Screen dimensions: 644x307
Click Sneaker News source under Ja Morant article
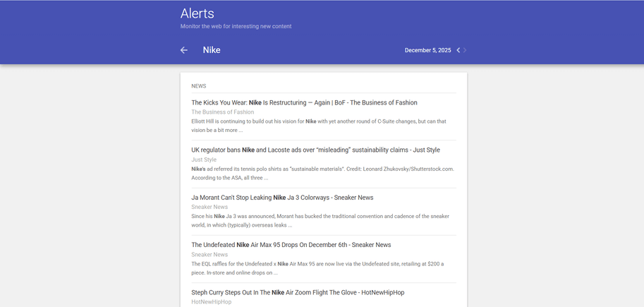[209, 207]
